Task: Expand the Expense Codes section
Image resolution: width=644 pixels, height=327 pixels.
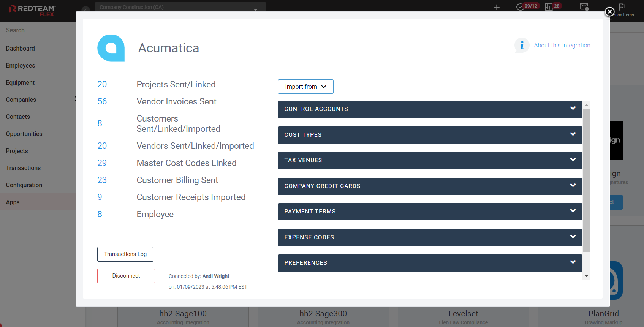Action: [x=430, y=237]
